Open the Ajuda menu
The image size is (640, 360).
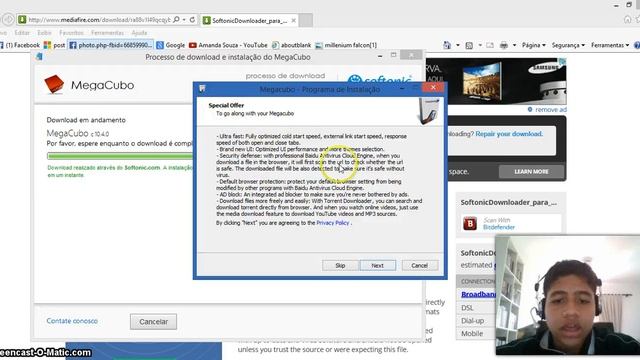pos(139,33)
